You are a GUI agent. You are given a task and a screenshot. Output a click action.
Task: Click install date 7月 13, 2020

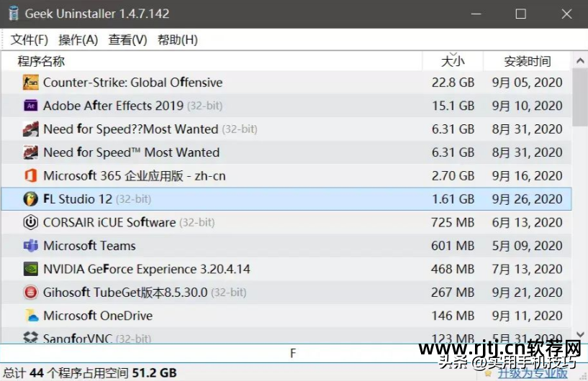[528, 269]
